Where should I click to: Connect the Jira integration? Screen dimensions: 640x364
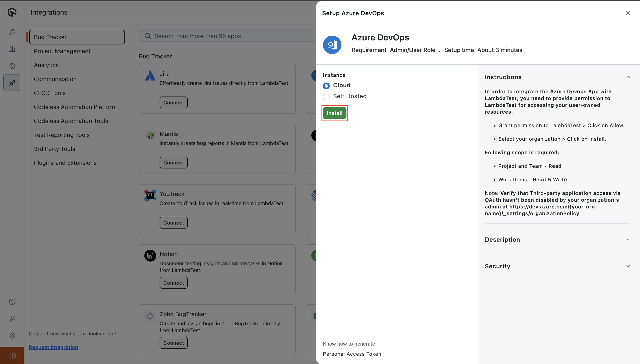pyautogui.click(x=173, y=102)
